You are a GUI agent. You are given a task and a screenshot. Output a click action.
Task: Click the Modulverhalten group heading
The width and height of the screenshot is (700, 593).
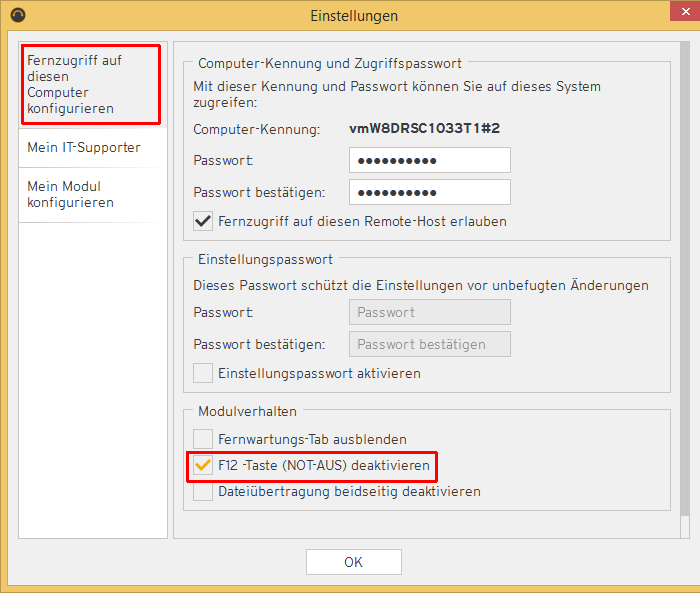click(x=247, y=411)
